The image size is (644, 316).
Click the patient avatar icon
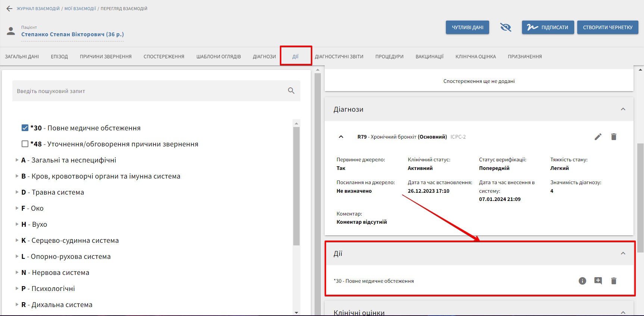(11, 31)
